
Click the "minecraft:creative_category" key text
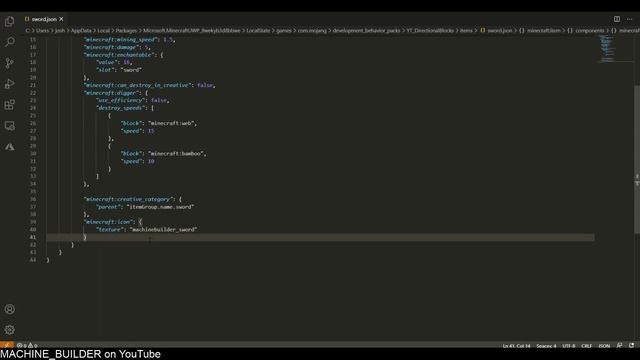click(129, 199)
